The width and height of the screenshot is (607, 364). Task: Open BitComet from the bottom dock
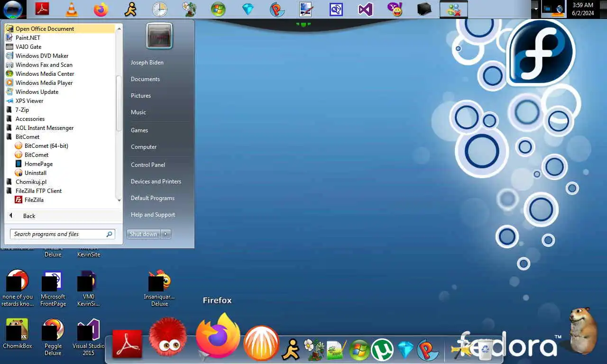click(x=261, y=343)
